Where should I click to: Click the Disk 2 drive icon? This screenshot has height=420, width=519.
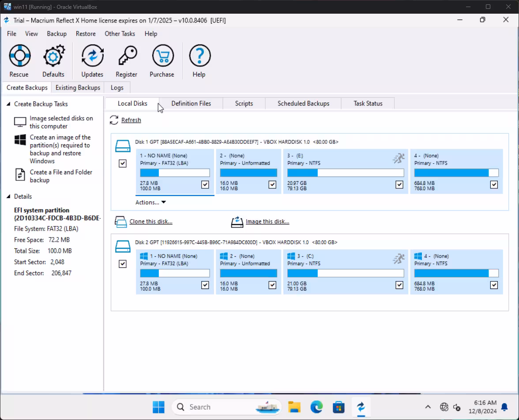(123, 246)
